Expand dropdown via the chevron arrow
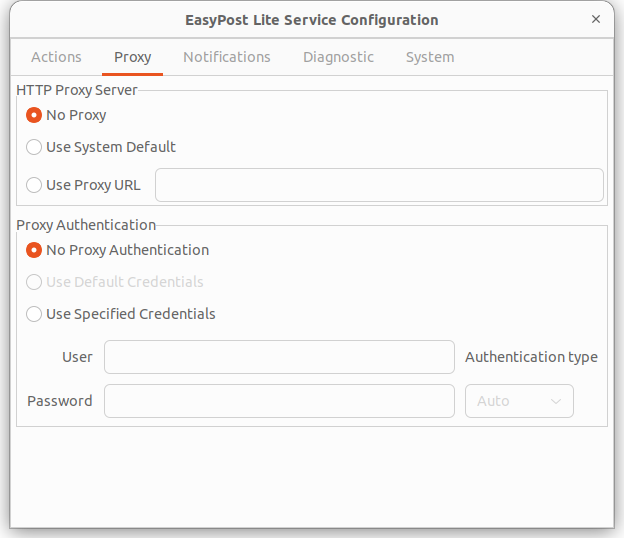This screenshot has height=538, width=624. coord(556,401)
